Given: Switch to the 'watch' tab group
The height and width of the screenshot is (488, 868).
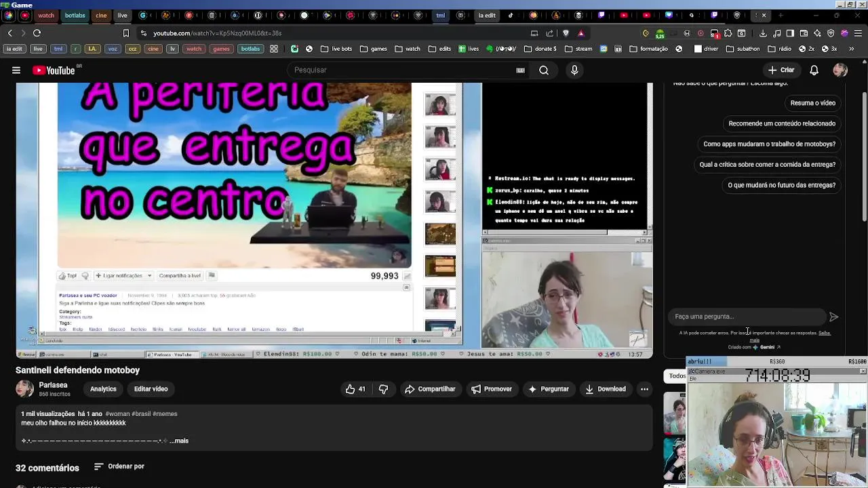Looking at the screenshot, I should pos(46,15).
